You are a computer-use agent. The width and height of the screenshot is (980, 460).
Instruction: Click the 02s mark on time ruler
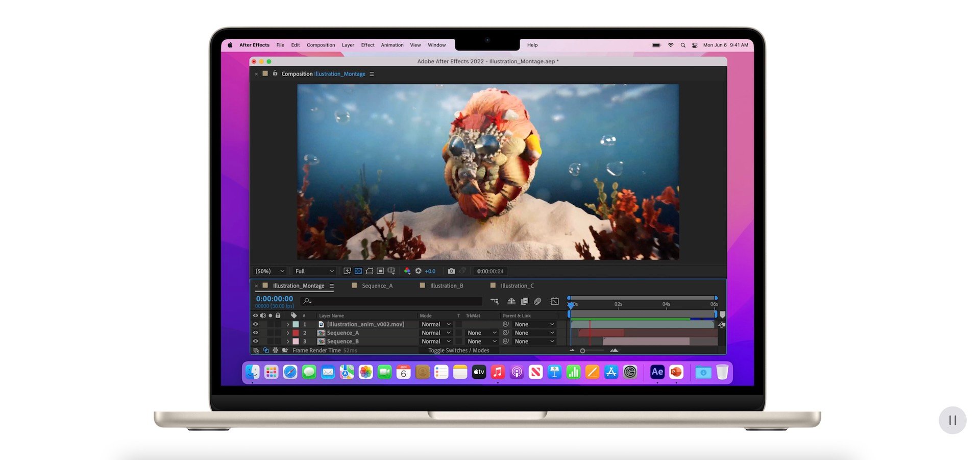point(618,304)
